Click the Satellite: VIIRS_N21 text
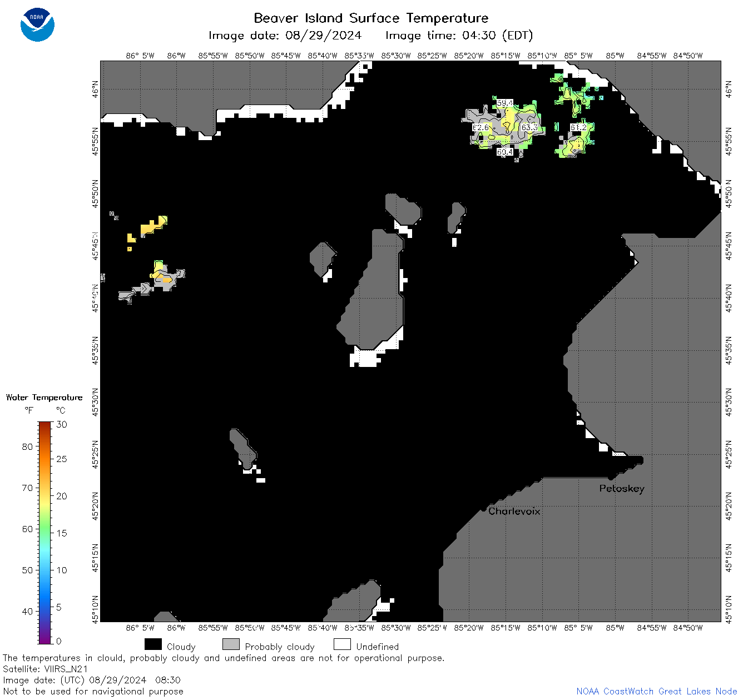743x700 pixels. tap(46, 669)
